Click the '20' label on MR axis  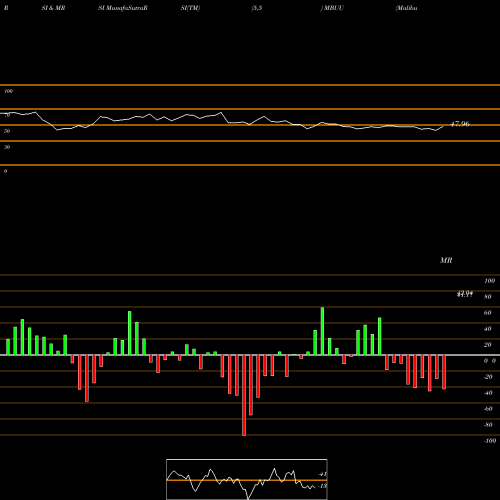[x=488, y=345]
